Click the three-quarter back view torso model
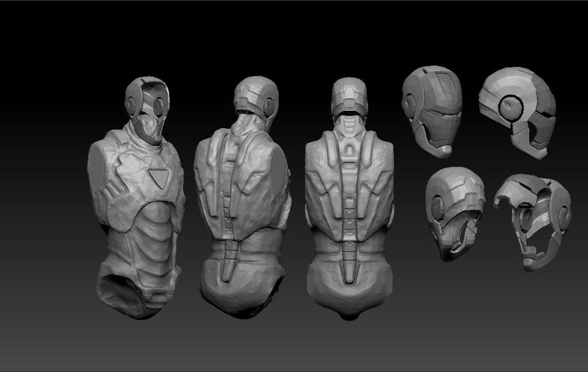Screen dimensions: 588x372 (243, 197)
